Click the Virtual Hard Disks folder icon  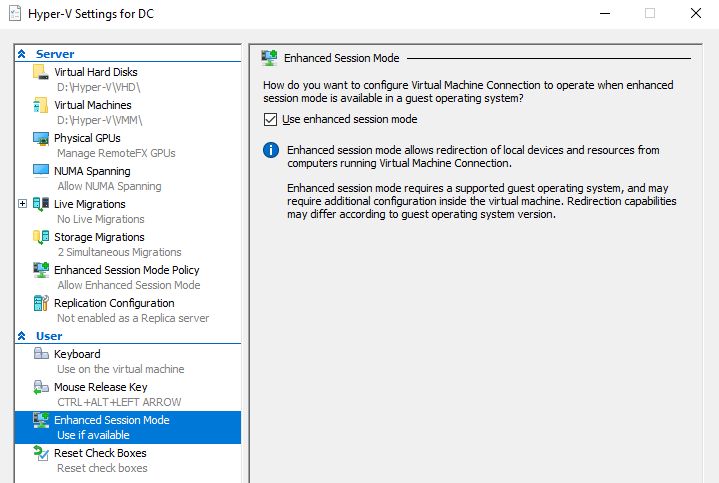[41, 72]
